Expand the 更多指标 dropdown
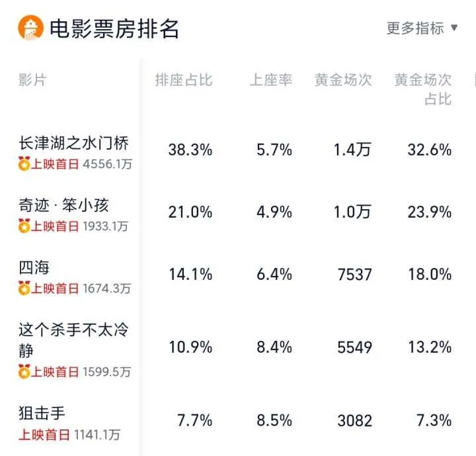Viewport: 476px width, 456px height. (422, 28)
